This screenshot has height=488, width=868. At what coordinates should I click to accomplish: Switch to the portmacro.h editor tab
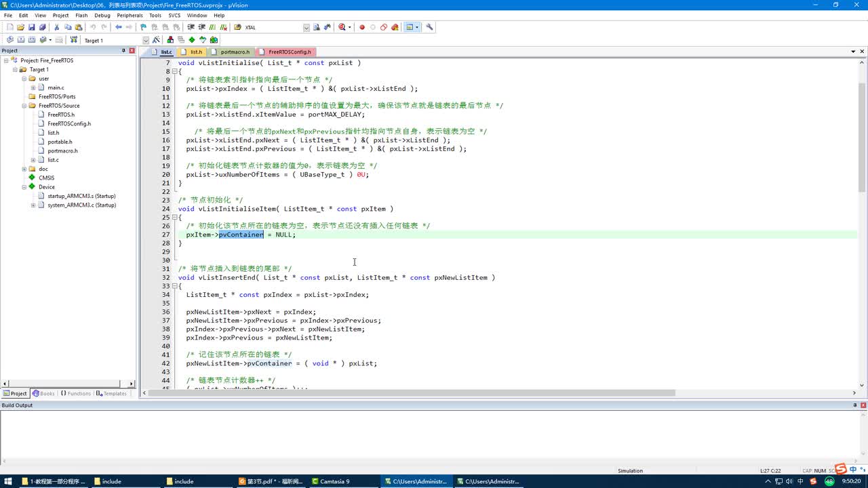pos(231,52)
